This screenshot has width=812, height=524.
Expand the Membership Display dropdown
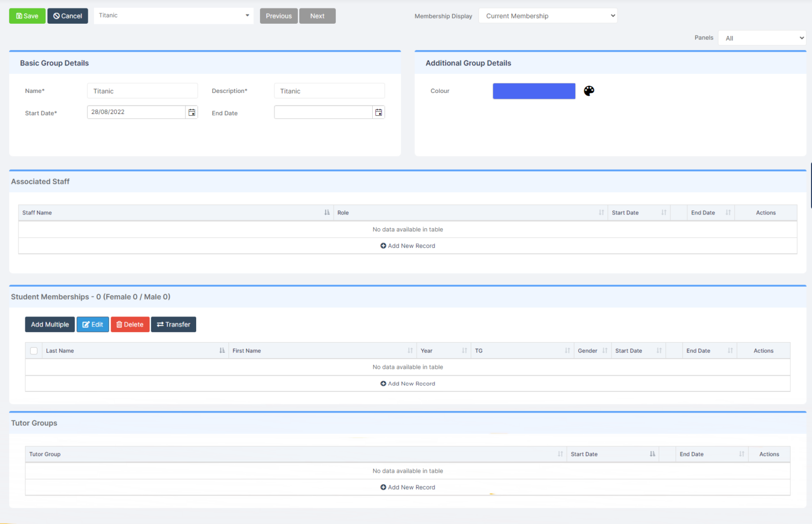[x=548, y=16]
